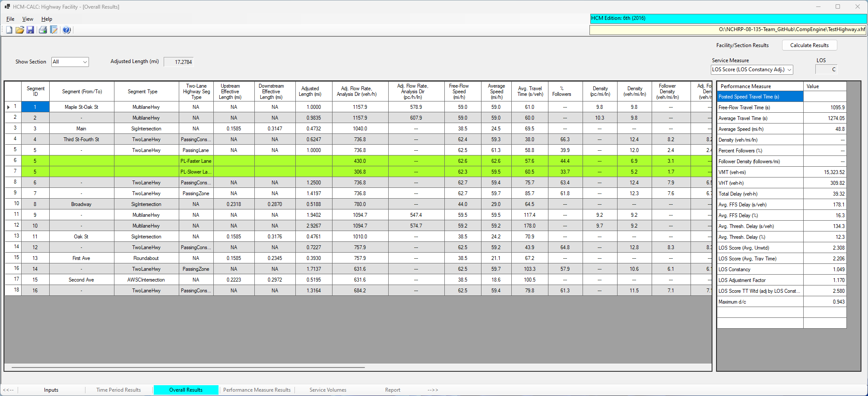Select the Free-Flow Travel Time performance measure row
The image size is (868, 396).
[760, 107]
